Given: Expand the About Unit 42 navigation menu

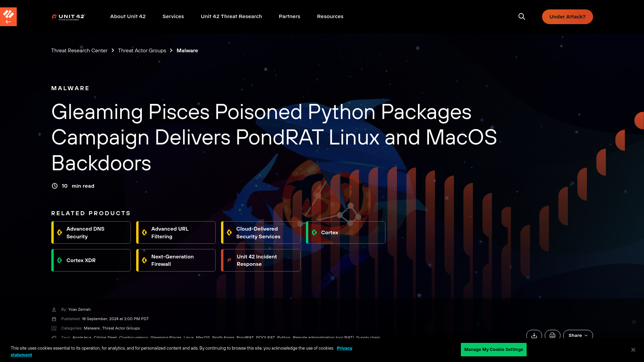Looking at the screenshot, I should [128, 16].
